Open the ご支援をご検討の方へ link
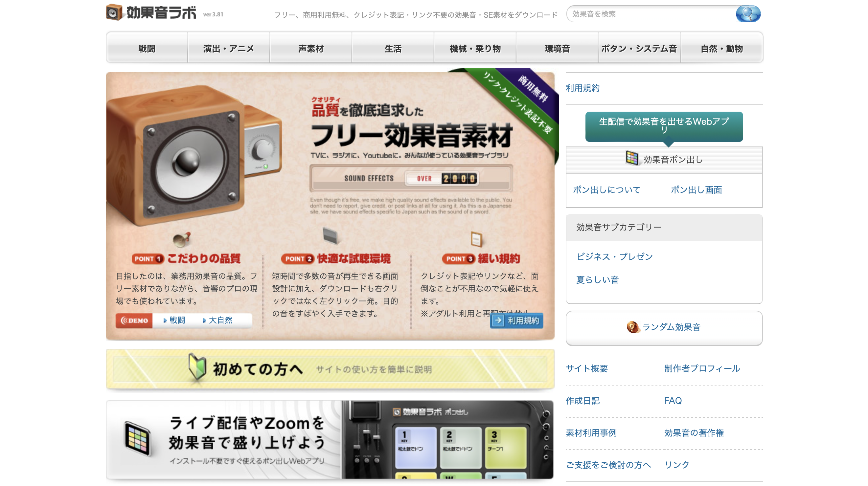Screen dimensions: 868x486 (x=608, y=465)
